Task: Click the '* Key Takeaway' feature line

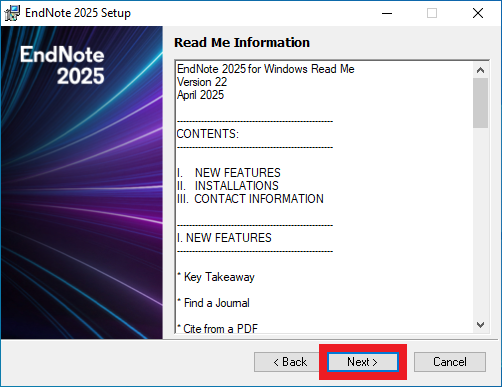Action: (216, 277)
